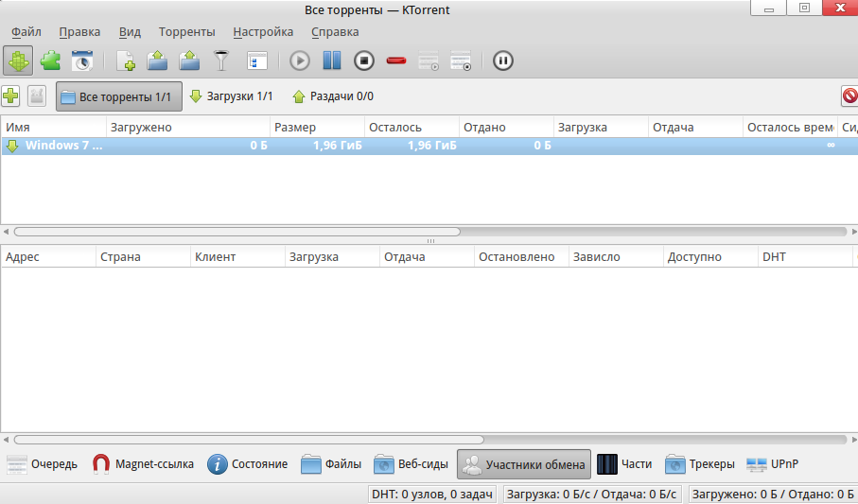Start the selected torrent with play icon
Screen dimensions: 858x504
[x=299, y=61]
